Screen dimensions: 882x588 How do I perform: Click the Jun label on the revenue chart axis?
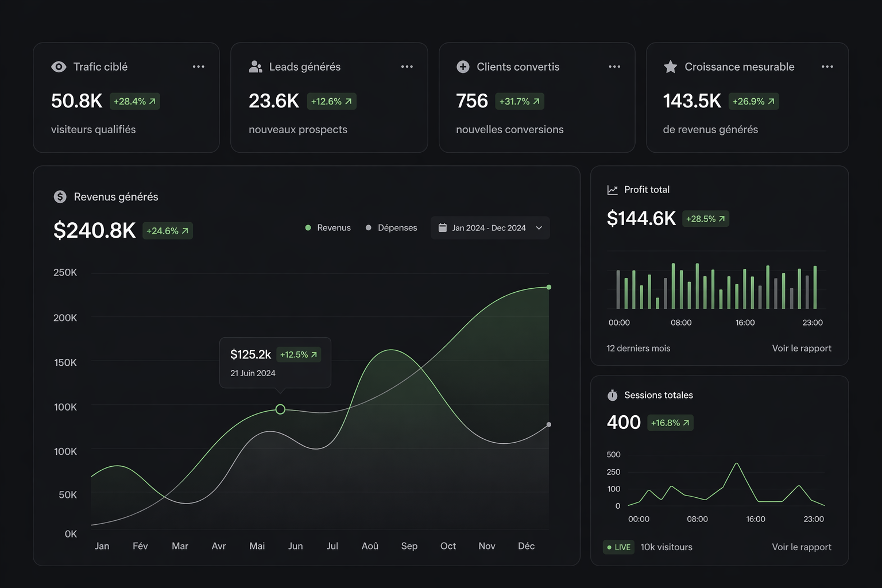[296, 546]
